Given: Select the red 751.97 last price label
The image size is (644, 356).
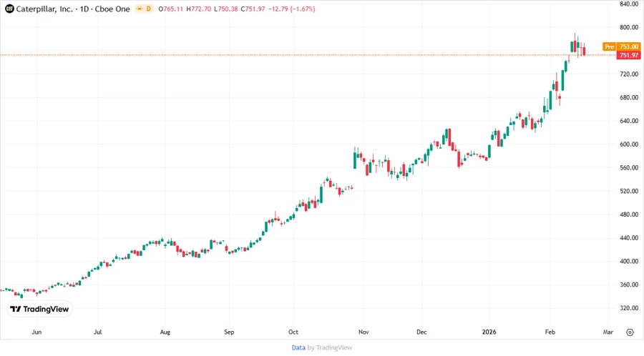Looking at the screenshot, I should [x=629, y=55].
